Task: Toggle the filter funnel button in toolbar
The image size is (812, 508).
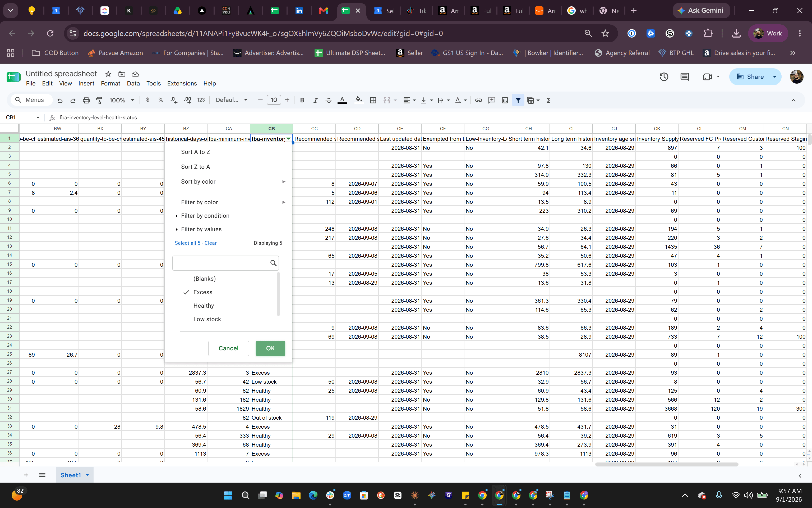Action: pos(518,100)
